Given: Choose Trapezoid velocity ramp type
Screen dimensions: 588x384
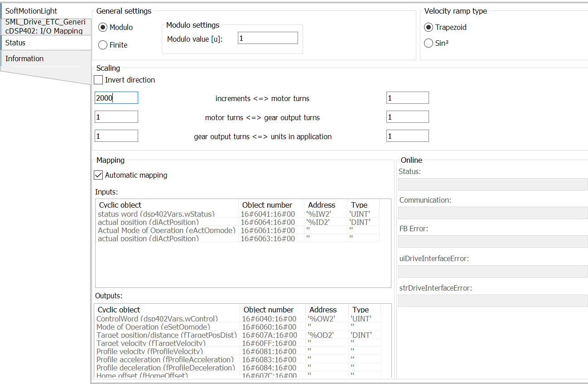Looking at the screenshot, I should tap(429, 27).
